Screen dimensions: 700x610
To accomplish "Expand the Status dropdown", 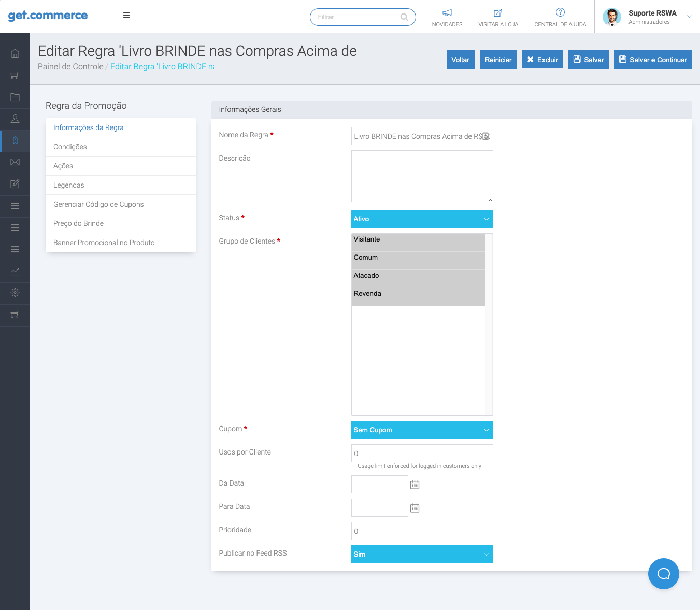I will [422, 219].
